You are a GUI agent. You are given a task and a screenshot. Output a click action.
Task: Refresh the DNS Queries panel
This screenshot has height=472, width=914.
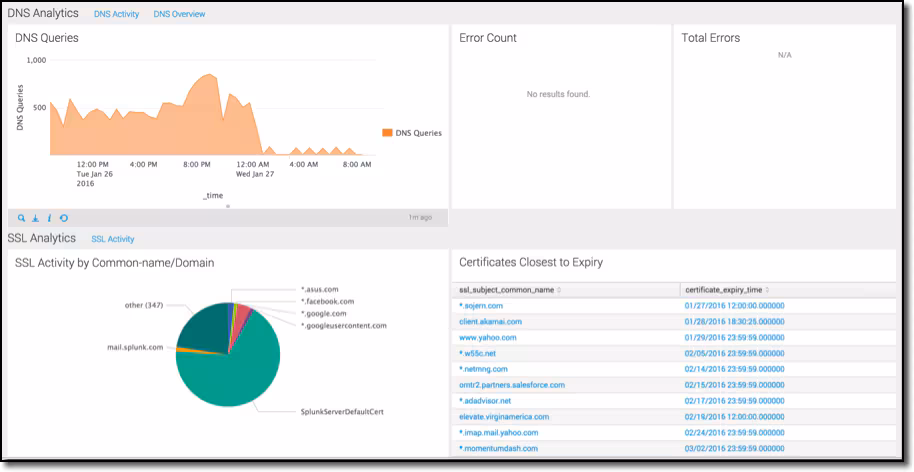click(64, 218)
